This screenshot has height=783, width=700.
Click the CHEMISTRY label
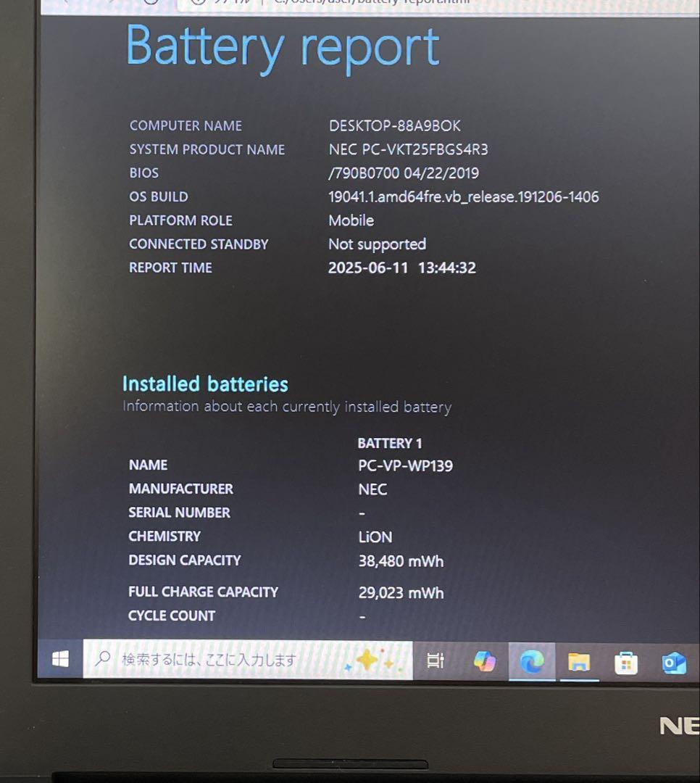[x=164, y=536]
